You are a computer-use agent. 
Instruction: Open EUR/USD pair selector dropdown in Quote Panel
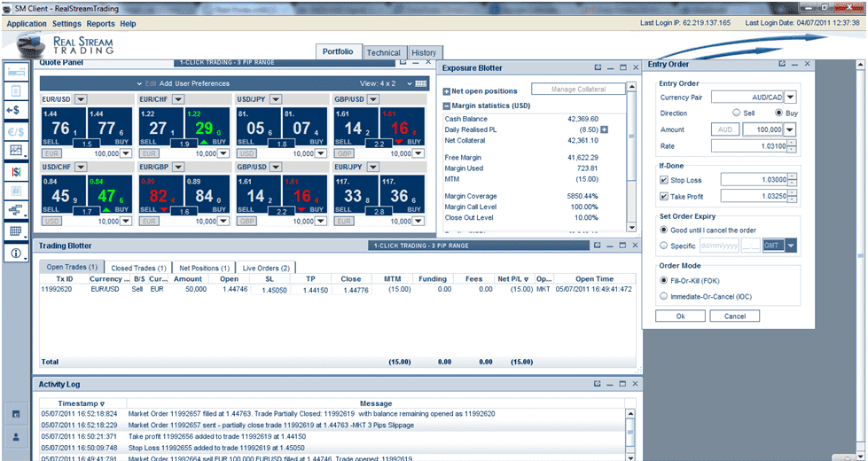(81, 99)
